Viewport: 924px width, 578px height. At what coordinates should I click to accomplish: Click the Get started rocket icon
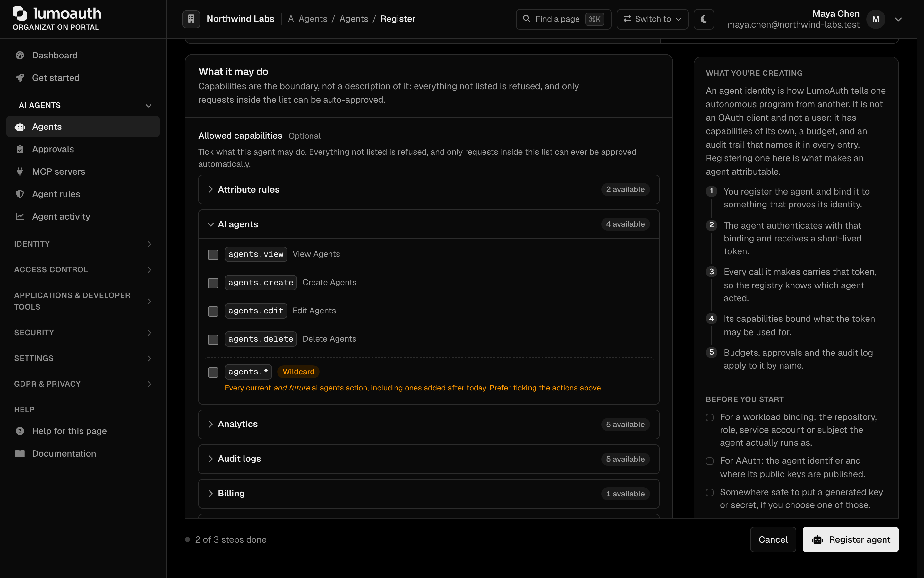pos(20,78)
